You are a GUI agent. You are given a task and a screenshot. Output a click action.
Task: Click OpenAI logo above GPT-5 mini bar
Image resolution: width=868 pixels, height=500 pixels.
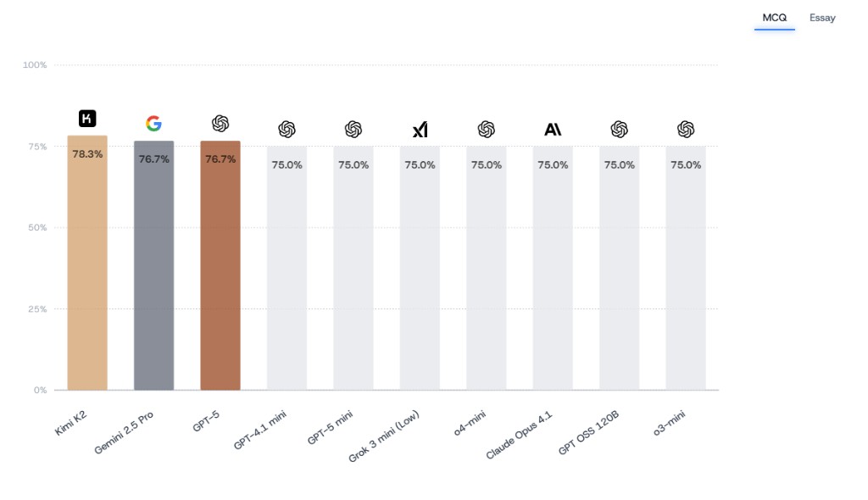pos(353,130)
